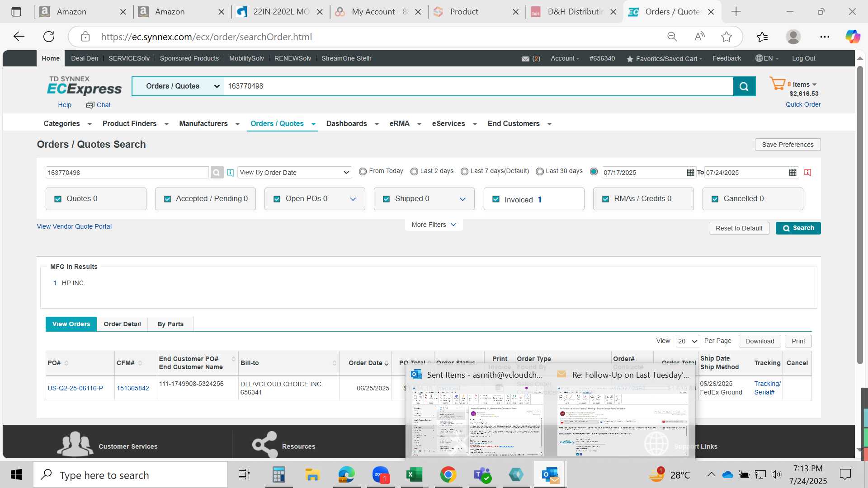The height and width of the screenshot is (488, 868).
Task: Select the Last 30 days radio button
Action: click(539, 171)
